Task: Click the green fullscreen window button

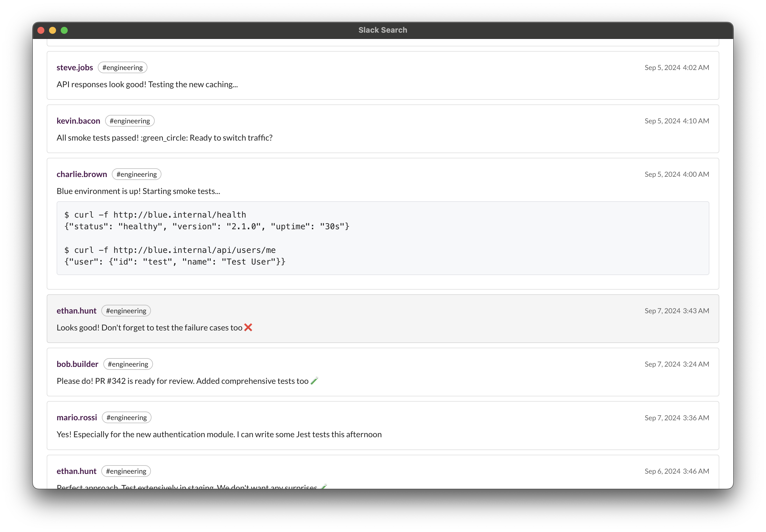Action: click(65, 30)
